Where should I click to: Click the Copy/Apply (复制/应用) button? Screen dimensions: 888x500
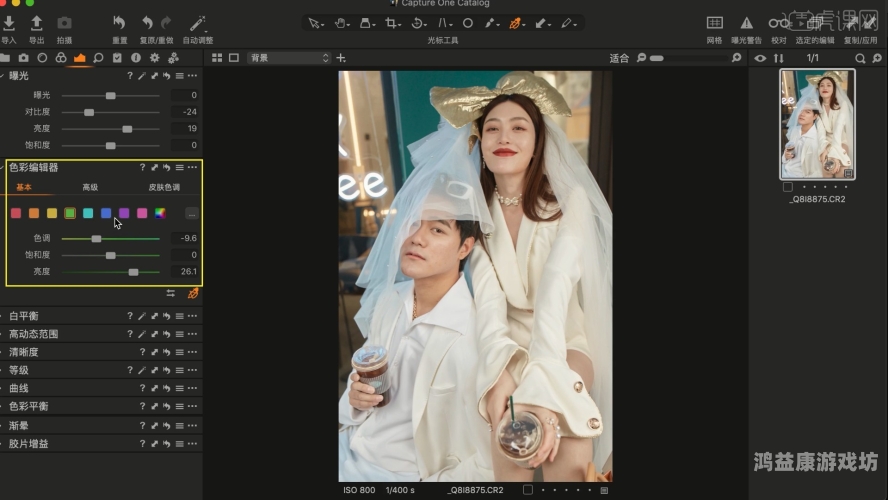click(860, 24)
